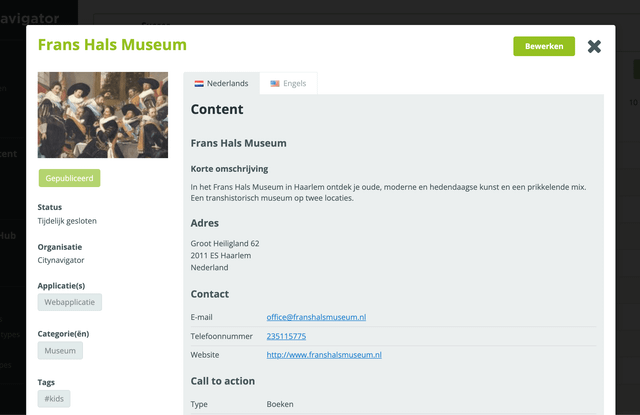Click the Tijdelijk gesloten status text
The height and width of the screenshot is (415, 640).
click(x=67, y=221)
